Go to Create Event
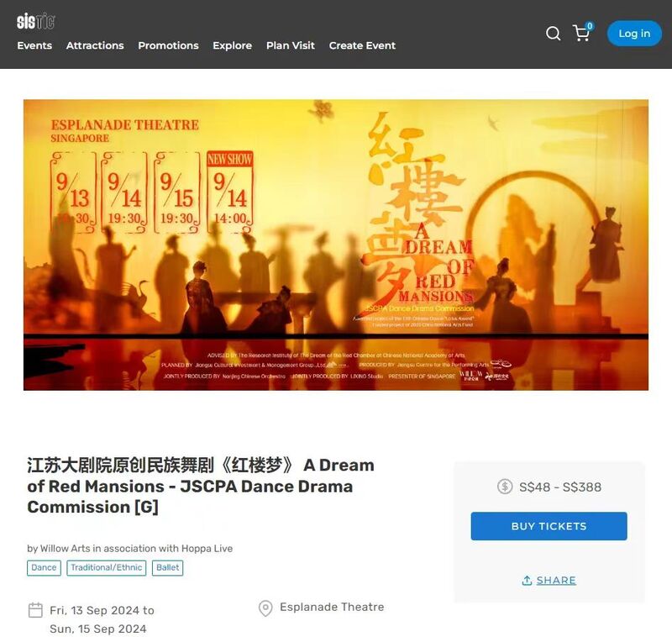Screen dimensions: 672x637 (362, 45)
